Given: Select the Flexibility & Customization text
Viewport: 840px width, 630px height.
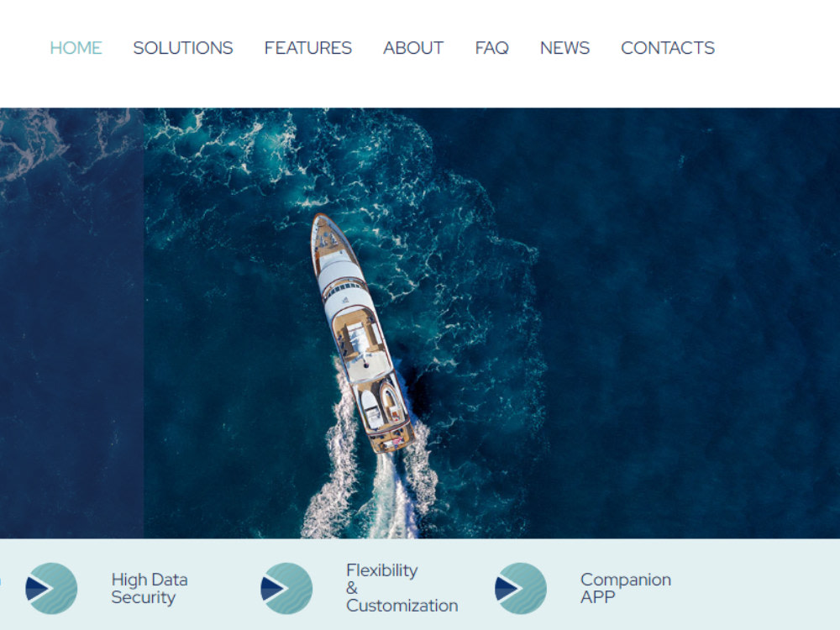Looking at the screenshot, I should [402, 588].
